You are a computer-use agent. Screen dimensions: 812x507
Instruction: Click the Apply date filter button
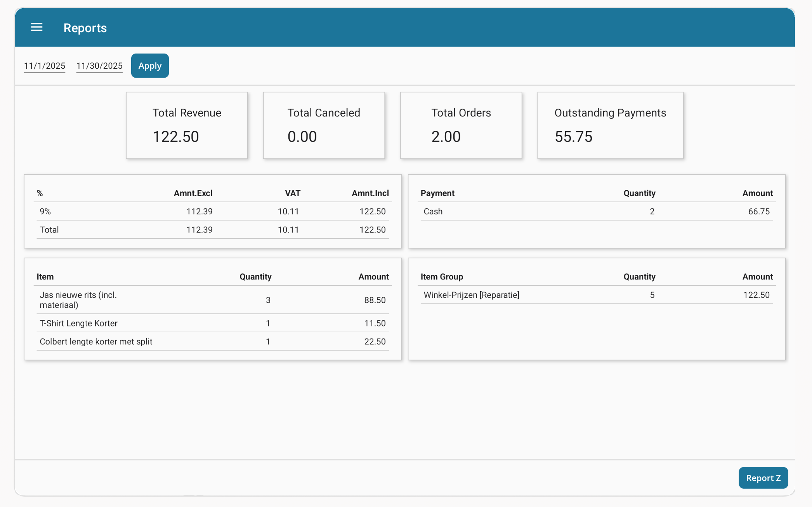click(150, 66)
